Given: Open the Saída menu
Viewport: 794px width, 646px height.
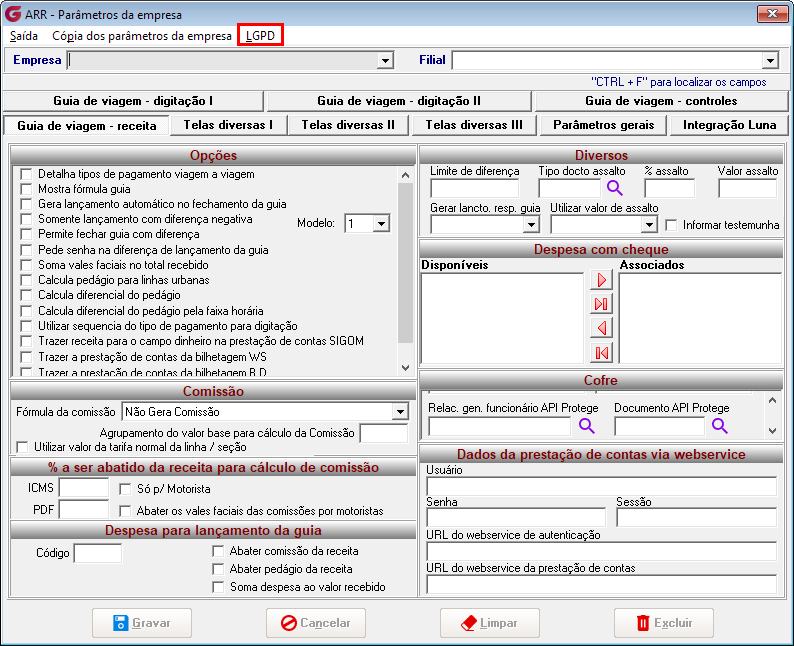Looking at the screenshot, I should tap(24, 36).
